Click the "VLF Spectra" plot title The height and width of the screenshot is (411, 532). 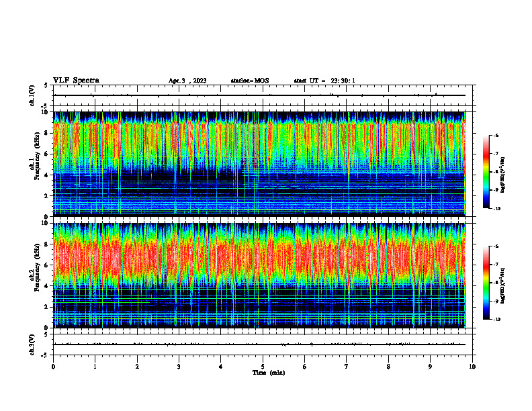tap(76, 81)
